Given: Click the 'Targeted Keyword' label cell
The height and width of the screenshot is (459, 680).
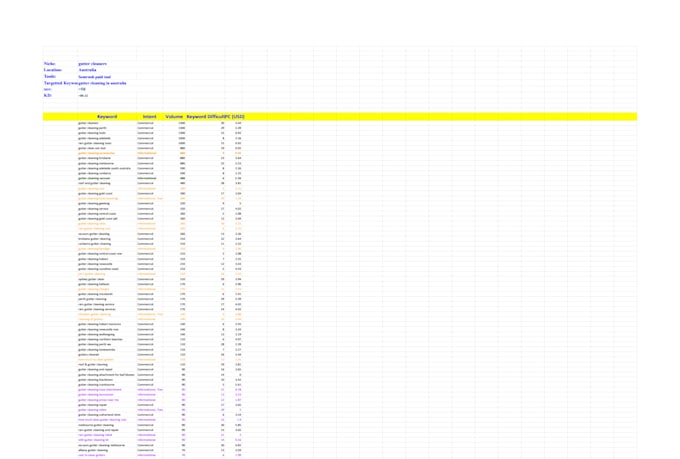Looking at the screenshot, I should pyautogui.click(x=60, y=83).
